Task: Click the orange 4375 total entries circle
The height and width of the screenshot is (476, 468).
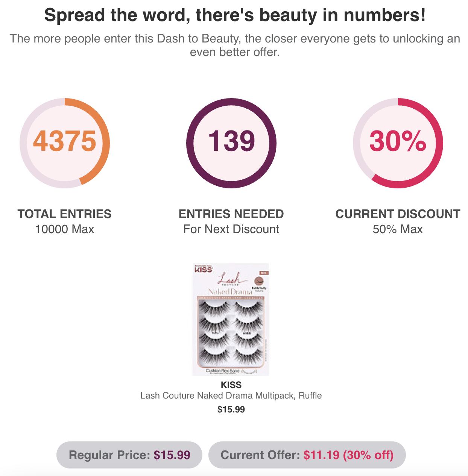Action: [x=65, y=143]
